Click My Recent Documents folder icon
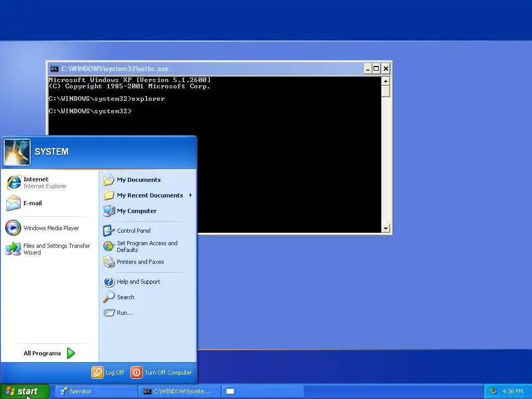532x399 pixels. 109,195
